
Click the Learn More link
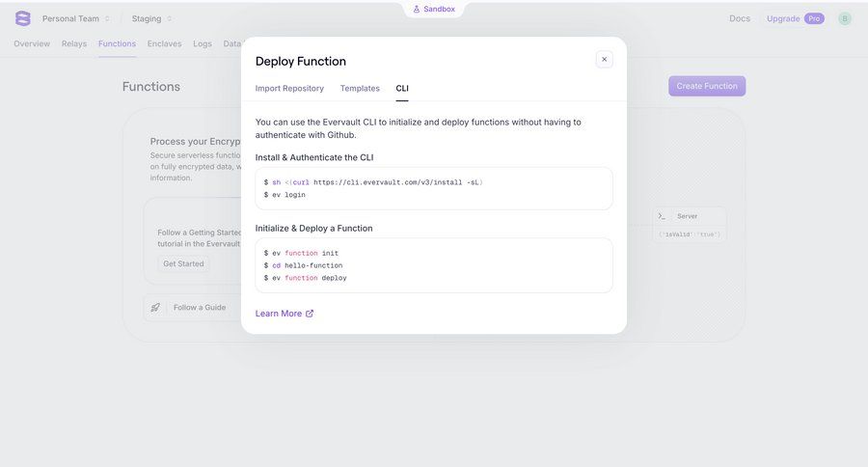tap(284, 314)
